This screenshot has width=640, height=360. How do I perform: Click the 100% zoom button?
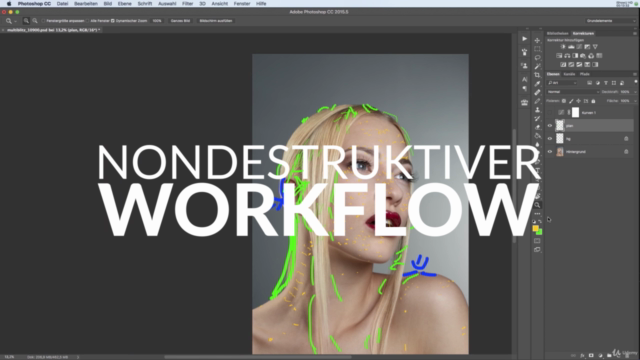pos(157,21)
